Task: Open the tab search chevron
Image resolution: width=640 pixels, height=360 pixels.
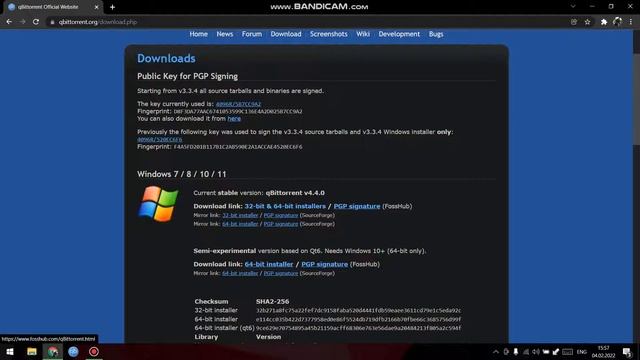Action: (573, 7)
